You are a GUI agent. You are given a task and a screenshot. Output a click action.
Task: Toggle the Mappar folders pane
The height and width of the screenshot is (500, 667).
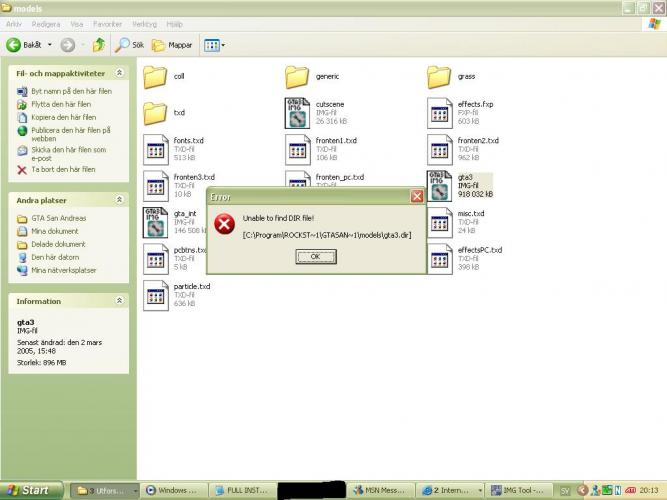click(172, 45)
